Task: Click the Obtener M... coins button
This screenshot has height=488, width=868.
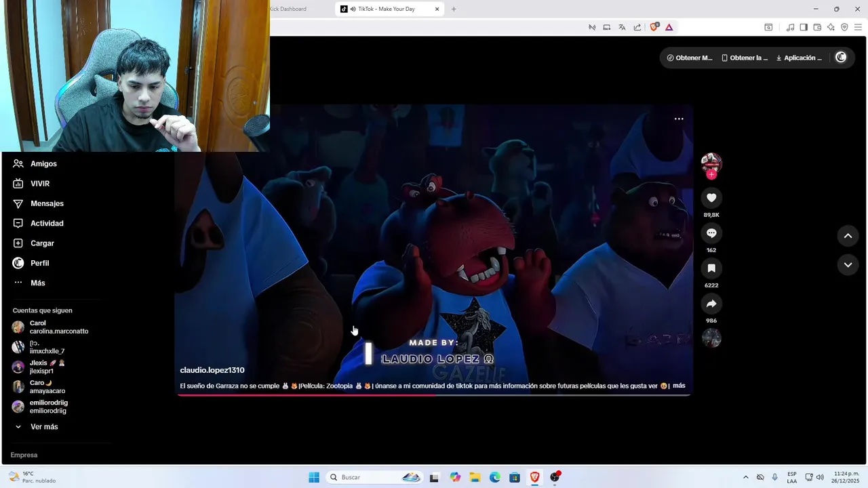Action: pyautogui.click(x=690, y=58)
